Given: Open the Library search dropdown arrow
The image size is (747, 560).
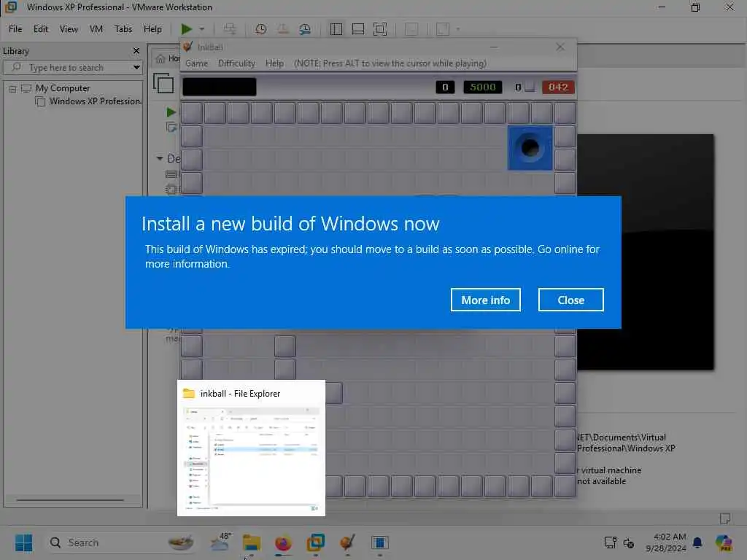Looking at the screenshot, I should point(136,67).
